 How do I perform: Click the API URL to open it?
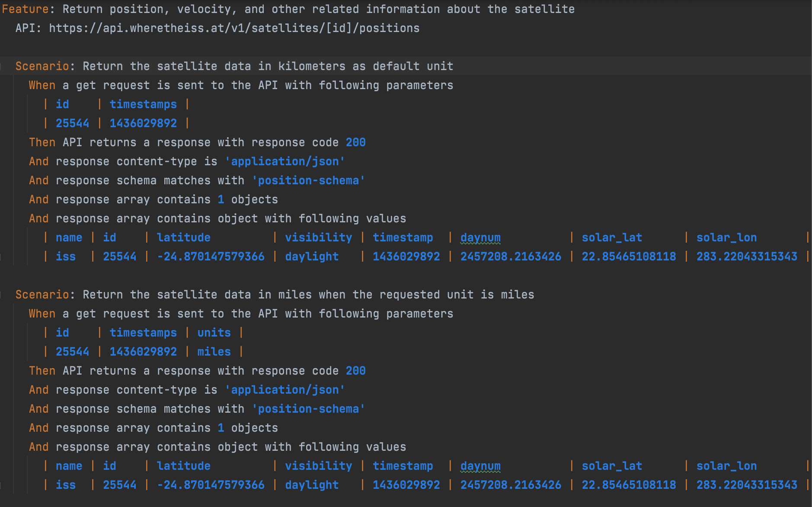click(x=233, y=28)
